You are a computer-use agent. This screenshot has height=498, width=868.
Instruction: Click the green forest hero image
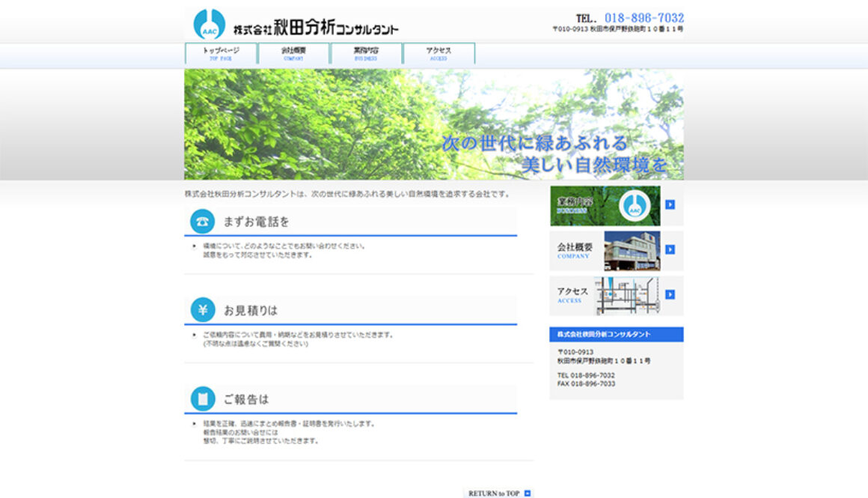434,124
